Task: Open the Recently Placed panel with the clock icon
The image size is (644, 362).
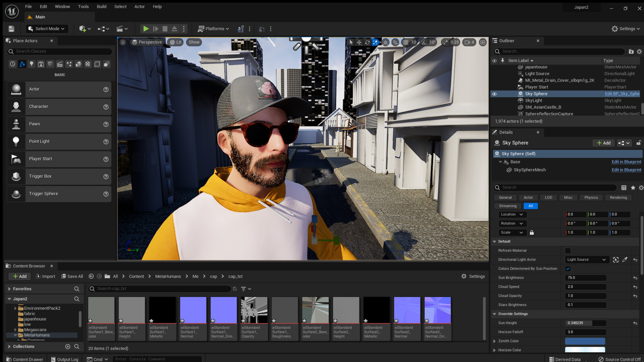Action: [x=12, y=64]
